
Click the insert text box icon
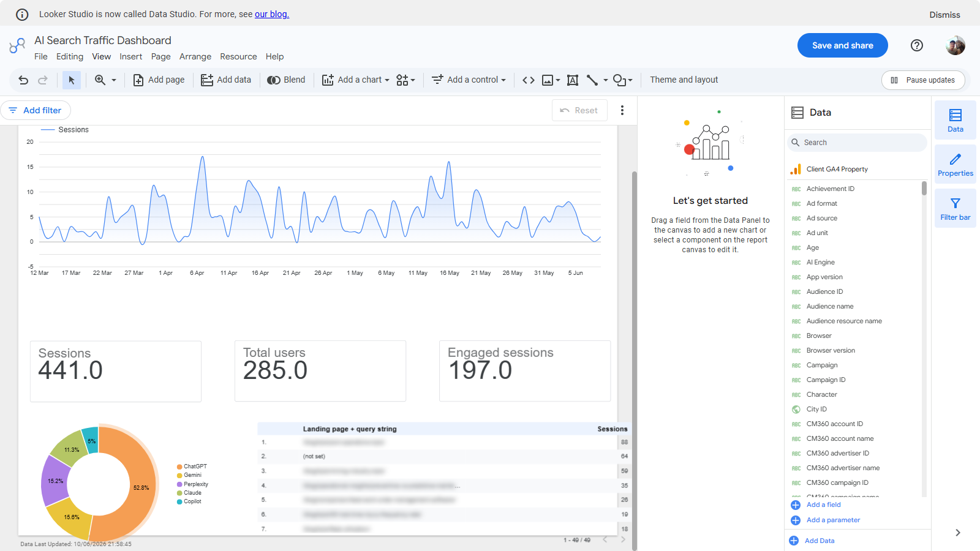tap(573, 80)
